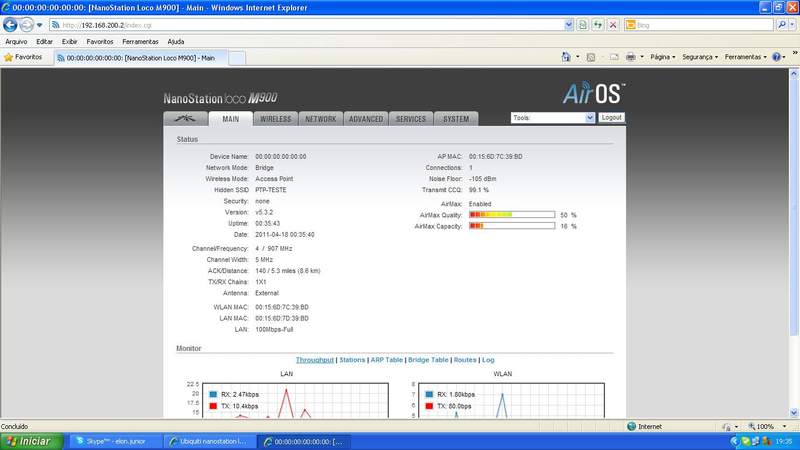Switch to the ADVANCED tab
The image size is (800, 450).
(x=366, y=118)
